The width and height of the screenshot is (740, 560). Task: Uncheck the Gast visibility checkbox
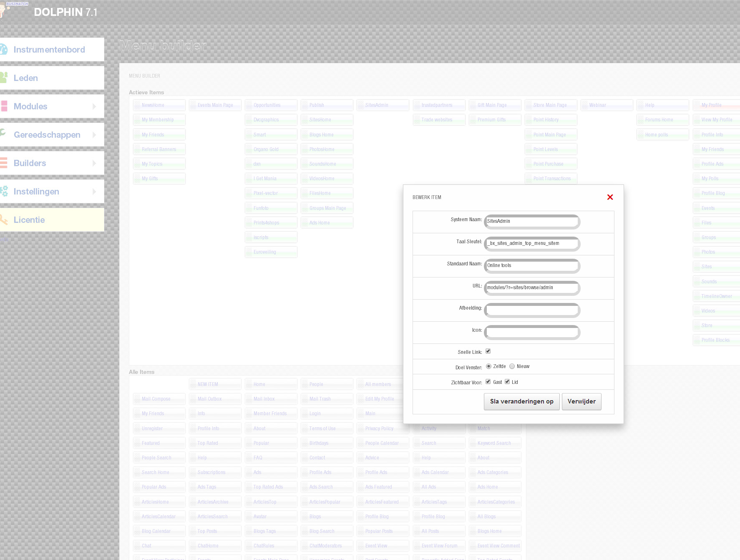[488, 382]
